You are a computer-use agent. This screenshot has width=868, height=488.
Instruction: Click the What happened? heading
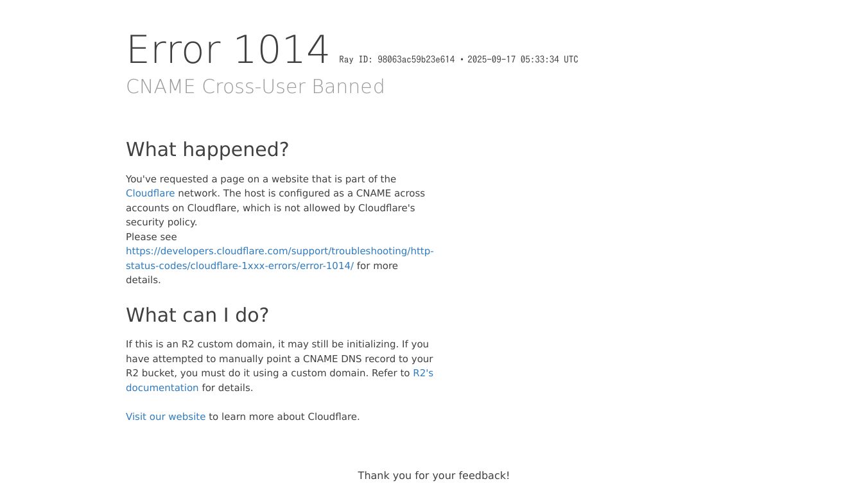(x=207, y=150)
